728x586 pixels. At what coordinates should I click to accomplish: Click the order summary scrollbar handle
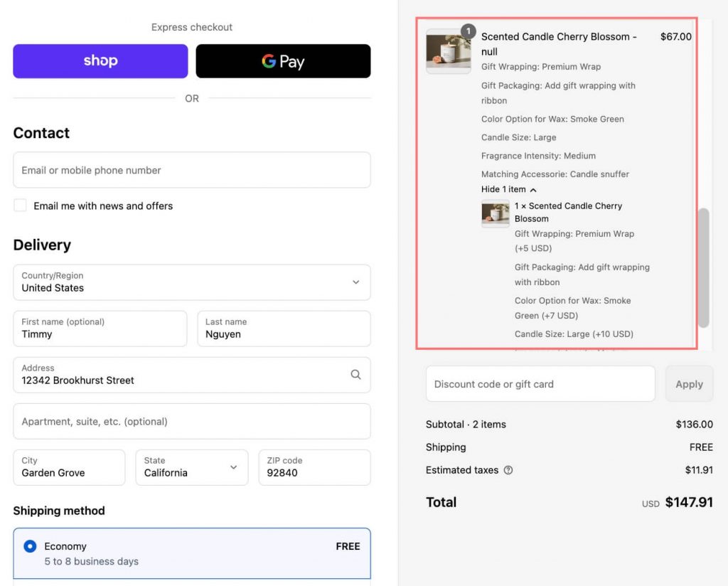click(704, 267)
